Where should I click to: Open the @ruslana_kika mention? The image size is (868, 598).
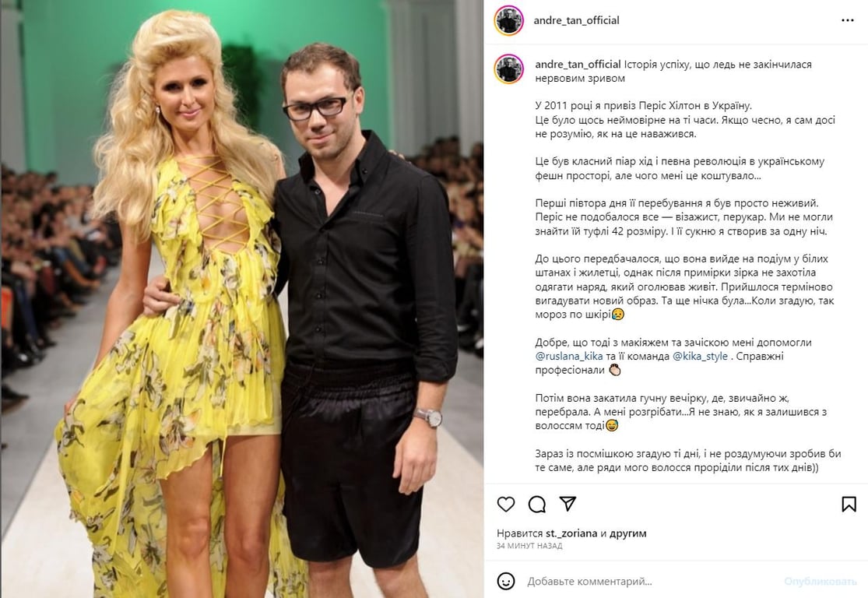pyautogui.click(x=569, y=356)
